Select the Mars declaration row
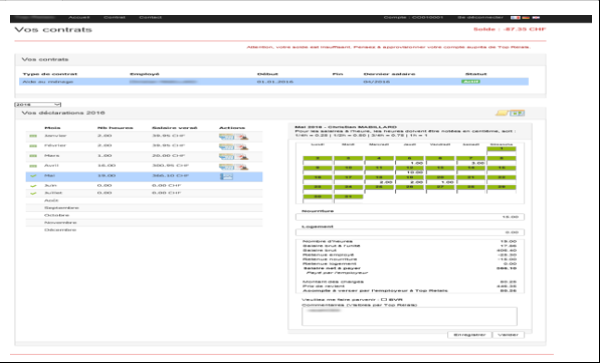Viewport: 600px width, 363px height. coord(144,156)
